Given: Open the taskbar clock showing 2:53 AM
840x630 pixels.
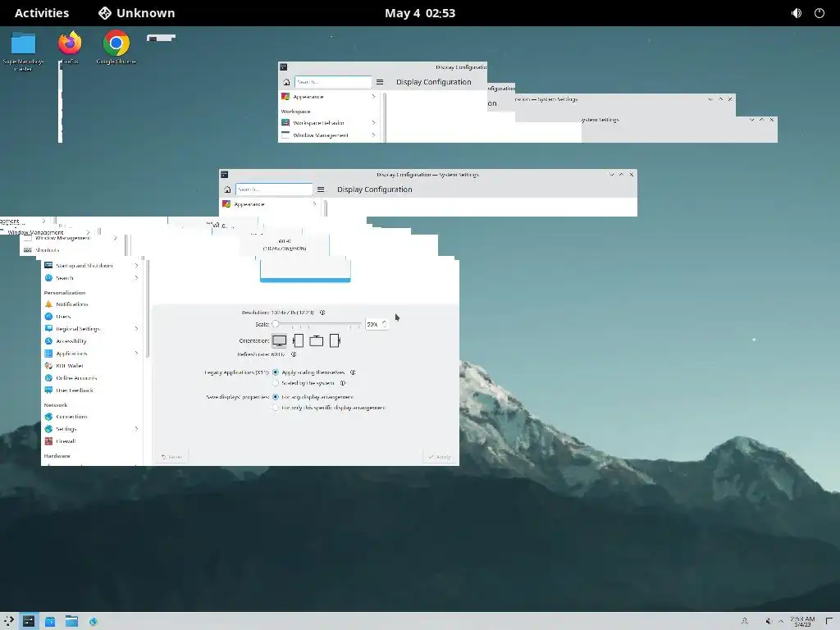Looking at the screenshot, I should 802,621.
